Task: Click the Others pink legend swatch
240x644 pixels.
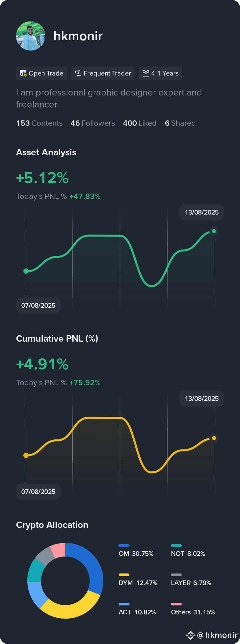Action: 176,604
